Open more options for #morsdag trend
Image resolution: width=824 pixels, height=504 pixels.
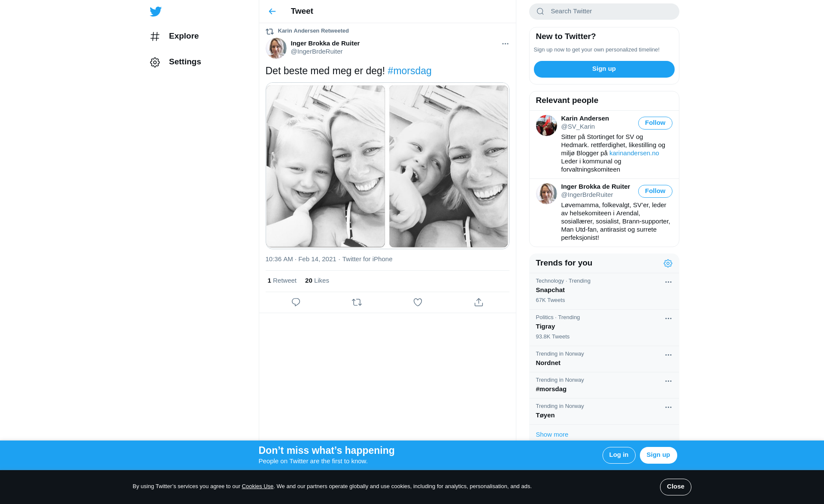pyautogui.click(x=668, y=381)
